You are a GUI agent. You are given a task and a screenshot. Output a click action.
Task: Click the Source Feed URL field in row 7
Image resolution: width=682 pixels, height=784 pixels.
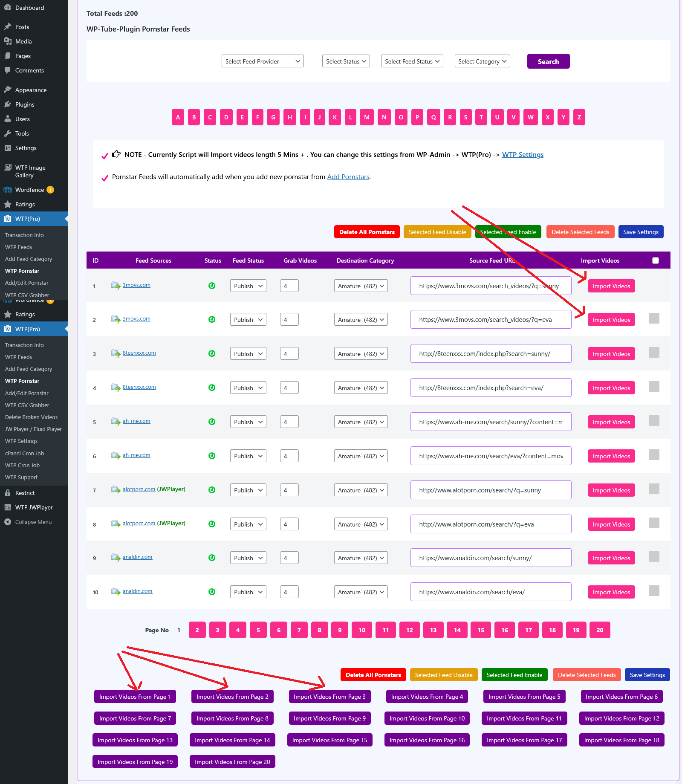click(x=491, y=490)
